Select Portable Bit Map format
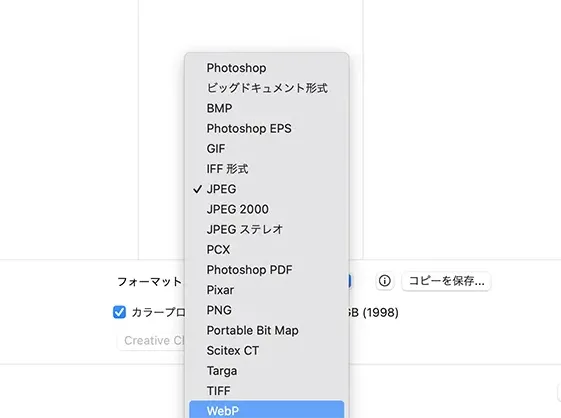This screenshot has height=418, width=561. point(267,331)
